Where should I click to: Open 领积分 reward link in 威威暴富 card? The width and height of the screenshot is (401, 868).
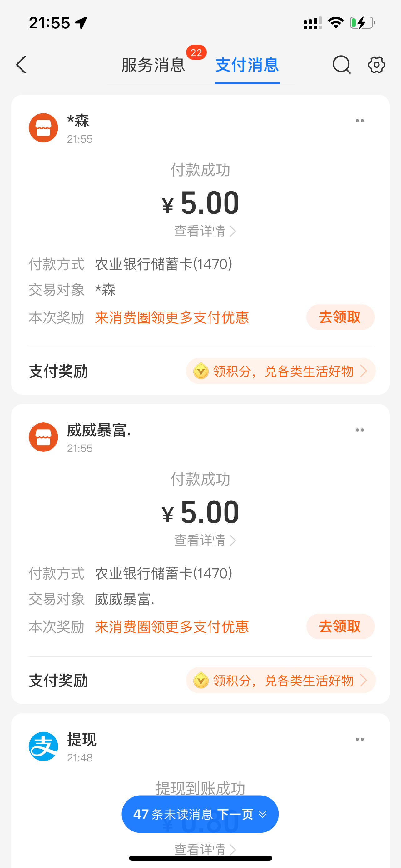(x=281, y=680)
